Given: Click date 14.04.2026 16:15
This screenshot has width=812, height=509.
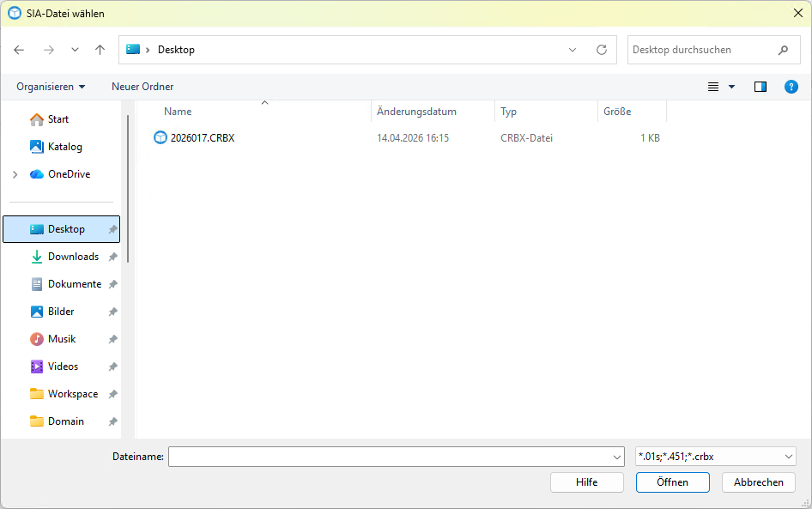Looking at the screenshot, I should (x=413, y=137).
